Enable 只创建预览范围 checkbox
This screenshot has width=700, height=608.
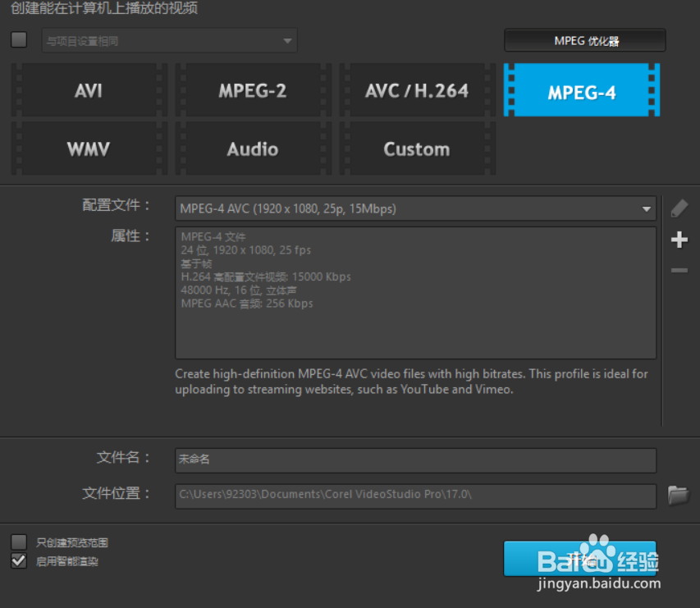[19, 542]
